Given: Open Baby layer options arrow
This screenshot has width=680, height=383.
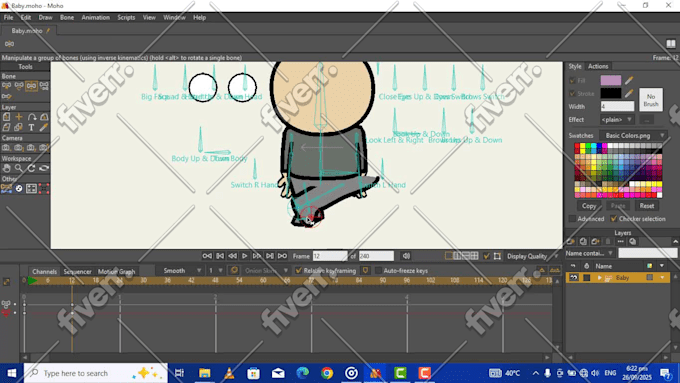Looking at the screenshot, I should click(x=662, y=278).
